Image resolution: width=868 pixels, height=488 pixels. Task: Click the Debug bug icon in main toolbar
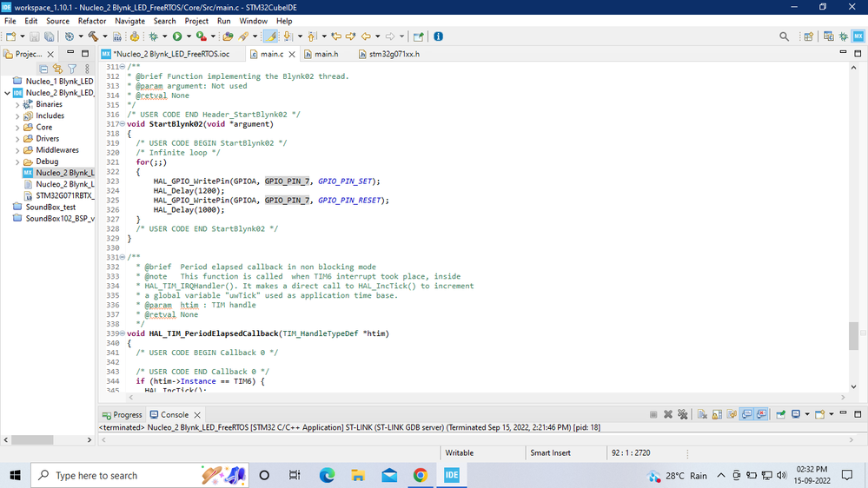153,36
